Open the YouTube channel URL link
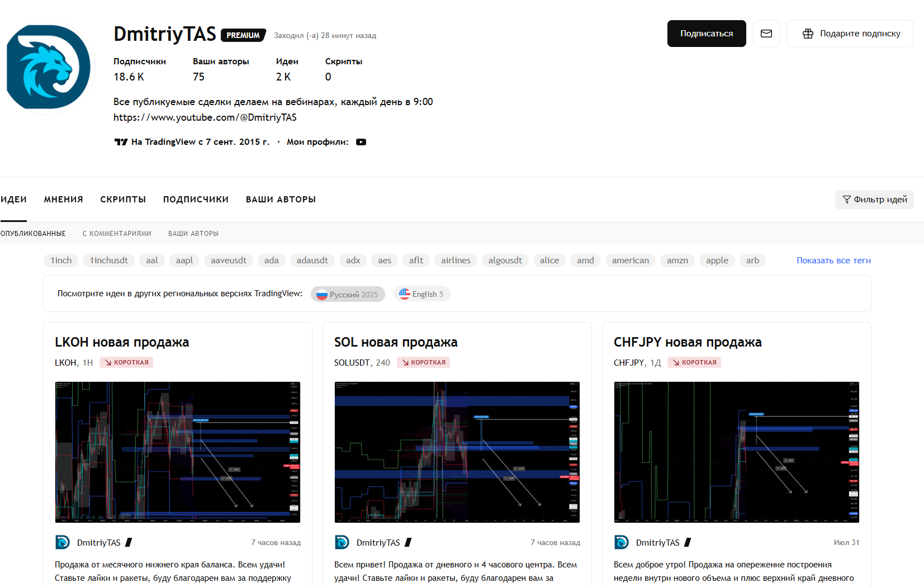The width and height of the screenshot is (924, 587). point(205,117)
